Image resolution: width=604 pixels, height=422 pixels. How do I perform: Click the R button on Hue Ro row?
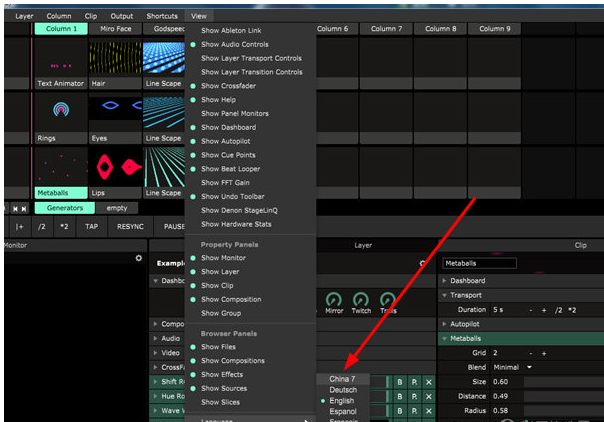[x=414, y=396]
